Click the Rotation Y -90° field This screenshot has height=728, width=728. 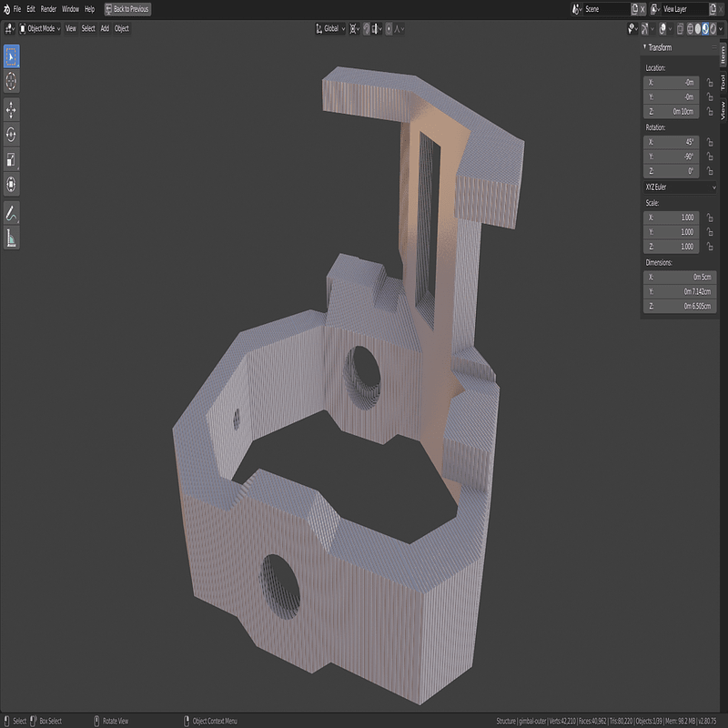pyautogui.click(x=672, y=157)
